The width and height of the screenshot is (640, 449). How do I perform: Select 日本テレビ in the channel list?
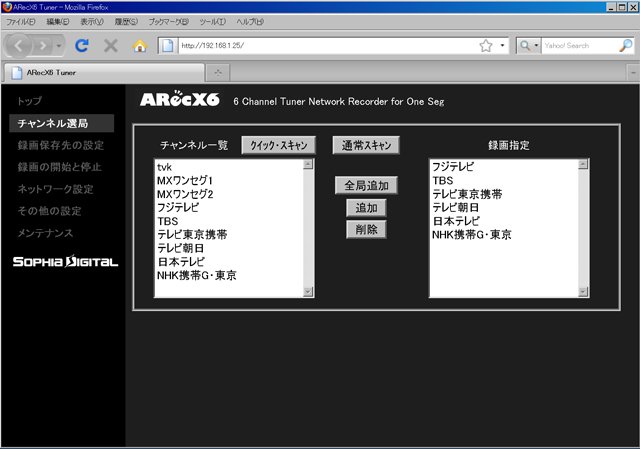229,262
